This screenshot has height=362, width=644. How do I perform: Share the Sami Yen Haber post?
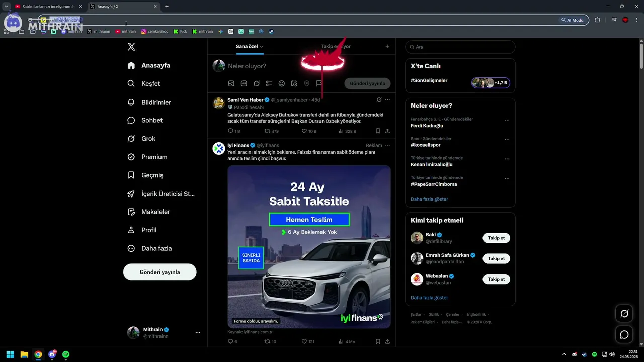[387, 131]
